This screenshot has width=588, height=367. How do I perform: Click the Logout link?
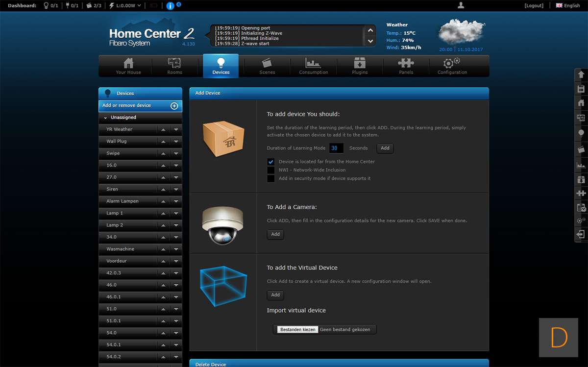point(534,5)
